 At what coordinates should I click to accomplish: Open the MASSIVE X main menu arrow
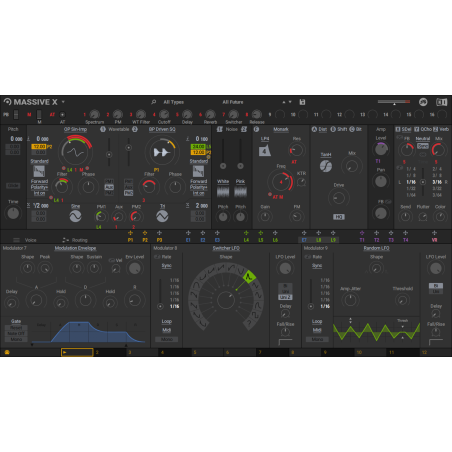(63, 102)
